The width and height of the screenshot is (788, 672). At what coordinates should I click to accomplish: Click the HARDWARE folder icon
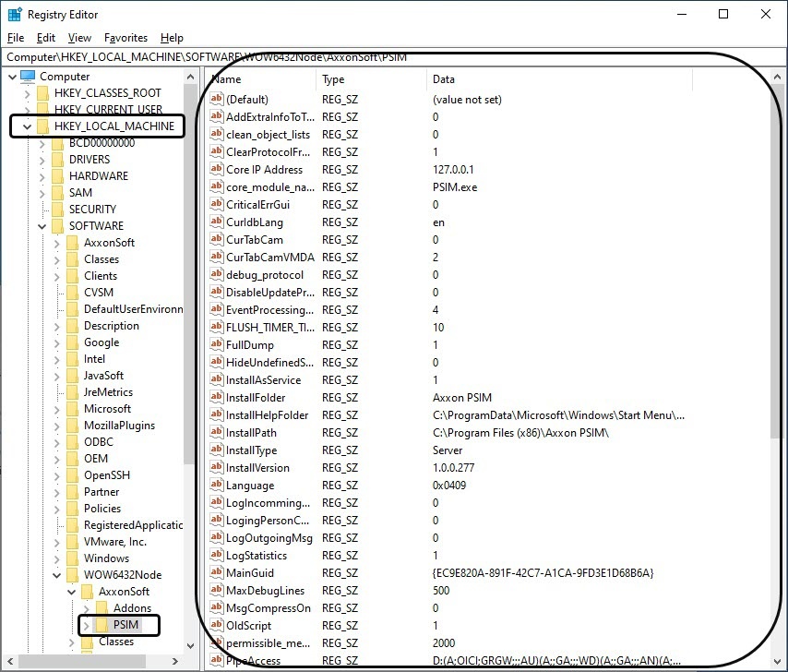coord(57,176)
